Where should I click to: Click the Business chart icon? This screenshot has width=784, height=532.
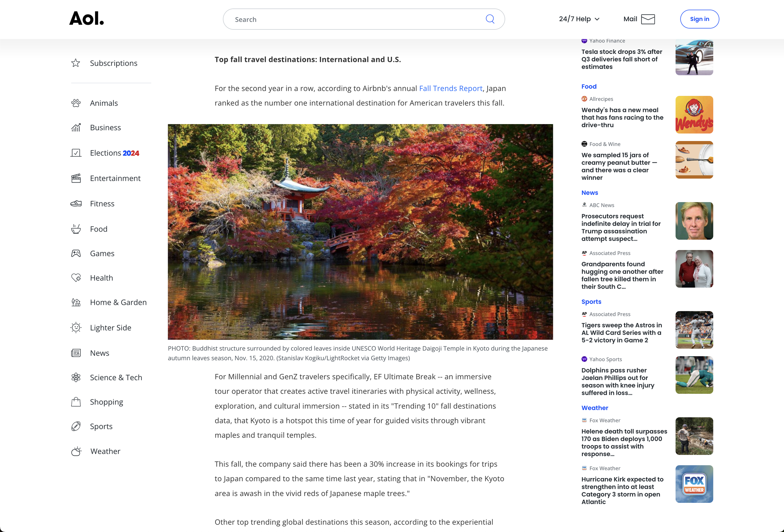(x=76, y=128)
